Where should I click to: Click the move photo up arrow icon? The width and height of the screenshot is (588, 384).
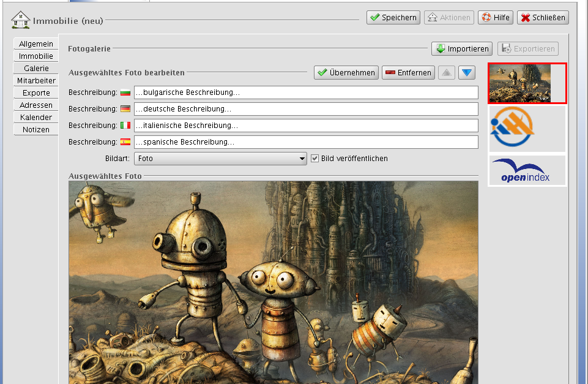[x=447, y=73]
